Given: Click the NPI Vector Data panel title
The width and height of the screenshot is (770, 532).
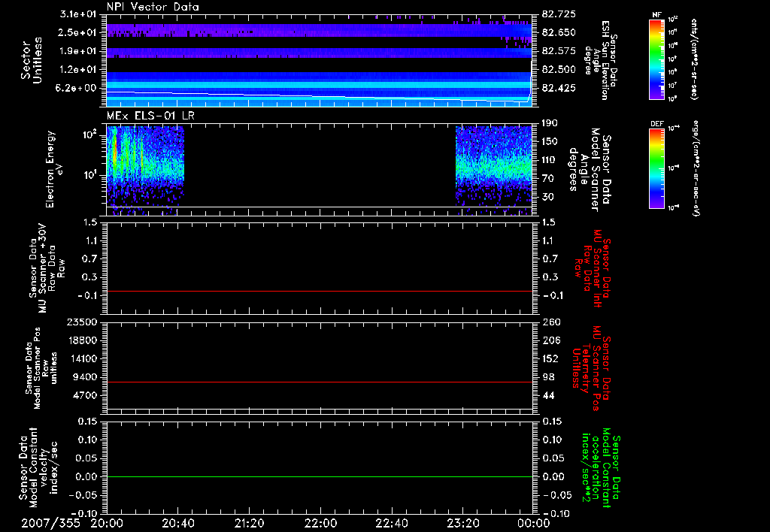Looking at the screenshot, I should (153, 6).
